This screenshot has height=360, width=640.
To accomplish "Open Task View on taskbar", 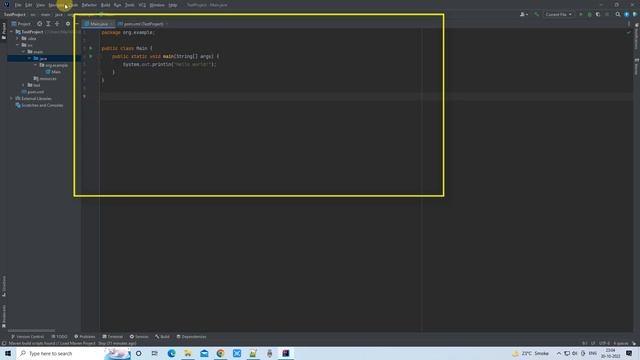I will 155,353.
